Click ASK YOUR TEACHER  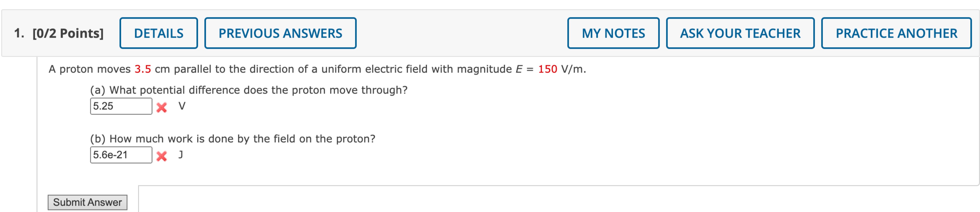(740, 33)
